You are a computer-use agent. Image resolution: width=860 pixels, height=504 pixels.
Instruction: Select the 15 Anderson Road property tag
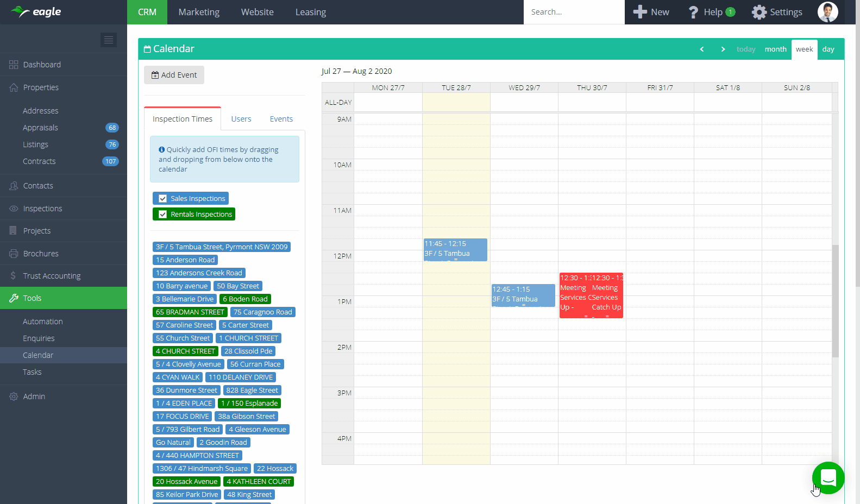[x=185, y=260]
